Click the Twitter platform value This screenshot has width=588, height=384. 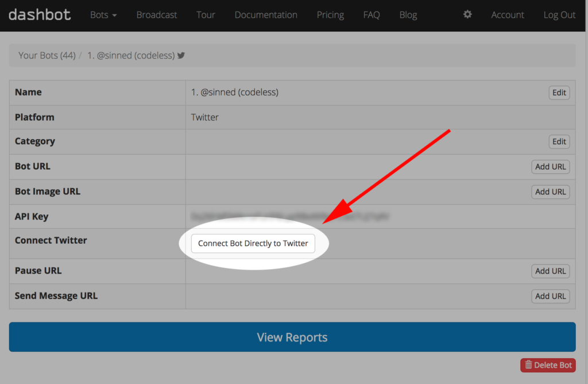pyautogui.click(x=205, y=117)
